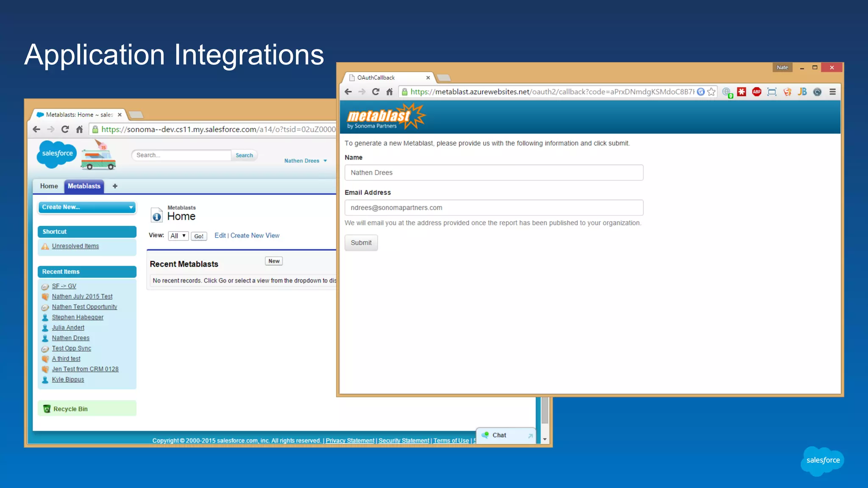Image resolution: width=868 pixels, height=488 pixels.
Task: Click home icon in Salesforce browser window
Action: (x=79, y=129)
